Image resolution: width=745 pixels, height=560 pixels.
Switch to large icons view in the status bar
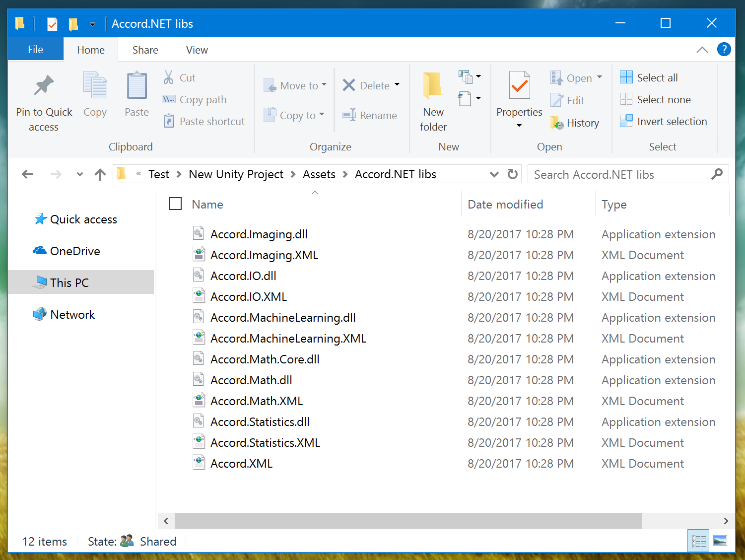pos(720,541)
